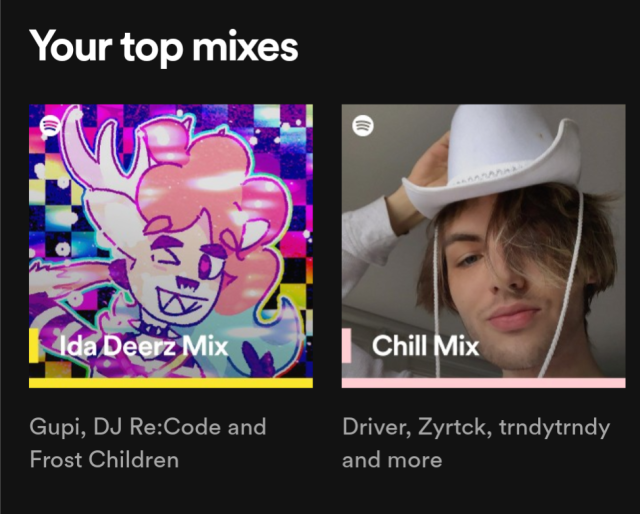640x514 pixels.
Task: Select the "Chill Mix" title label
Action: pyautogui.click(x=425, y=347)
